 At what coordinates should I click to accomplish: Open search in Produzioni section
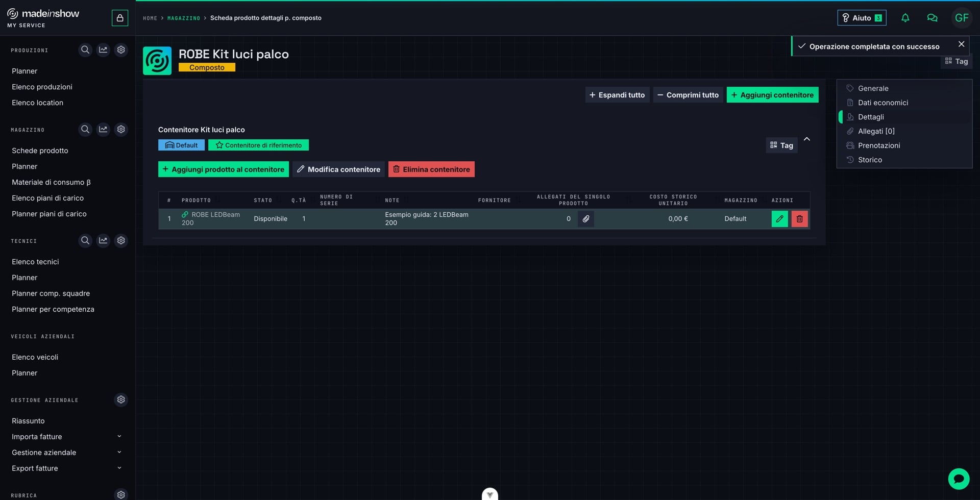(x=85, y=50)
